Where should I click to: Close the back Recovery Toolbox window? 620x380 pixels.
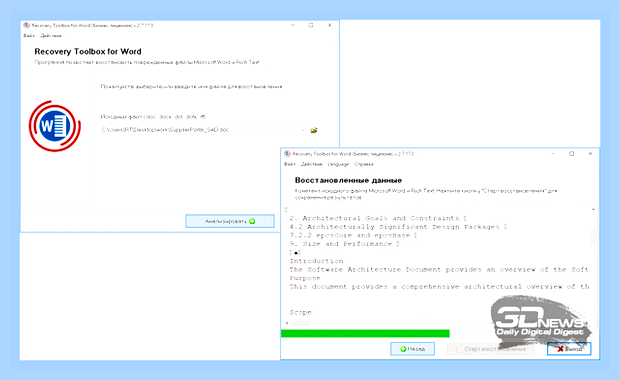coord(329,25)
